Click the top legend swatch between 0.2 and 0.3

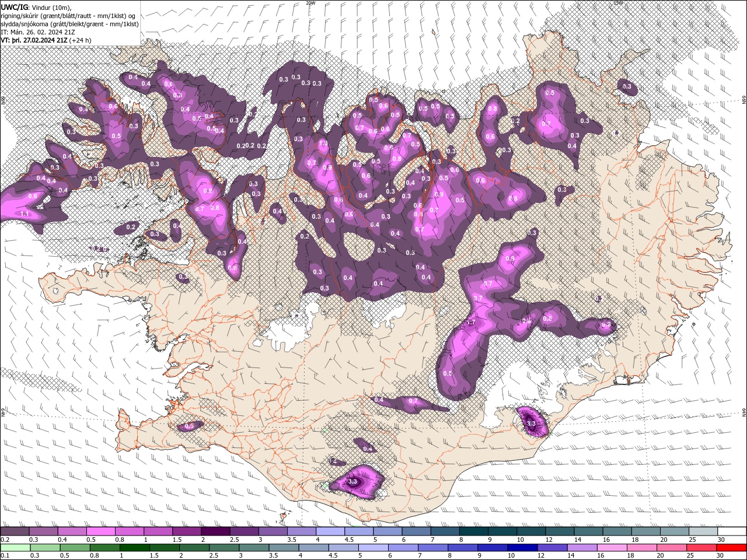15,531
